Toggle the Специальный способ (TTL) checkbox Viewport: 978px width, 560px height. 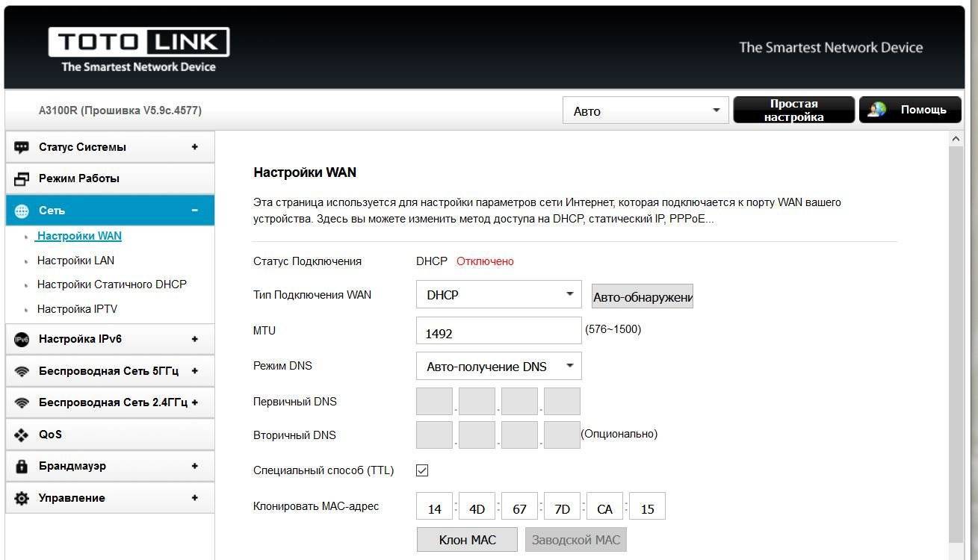[422, 470]
